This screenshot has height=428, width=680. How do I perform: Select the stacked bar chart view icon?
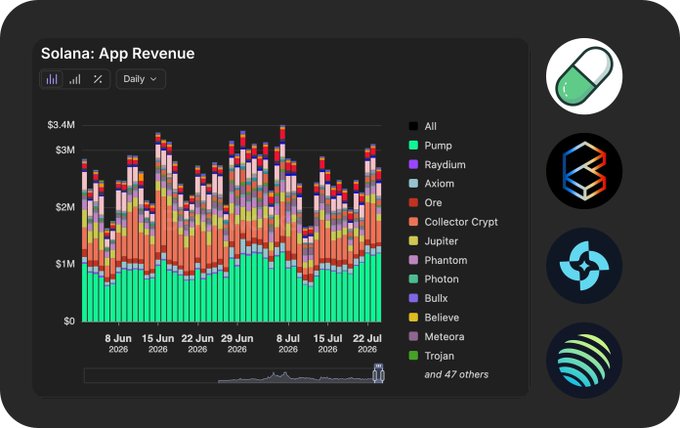tap(52, 79)
